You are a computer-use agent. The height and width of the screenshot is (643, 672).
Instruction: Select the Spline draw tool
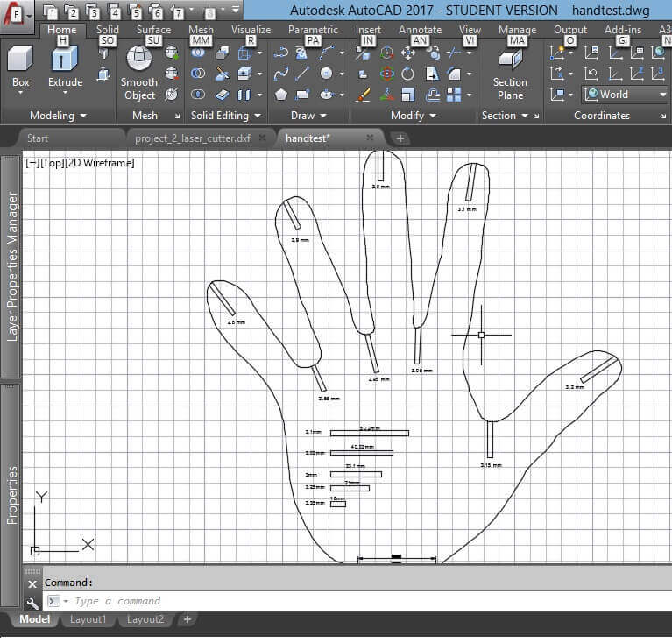click(281, 74)
